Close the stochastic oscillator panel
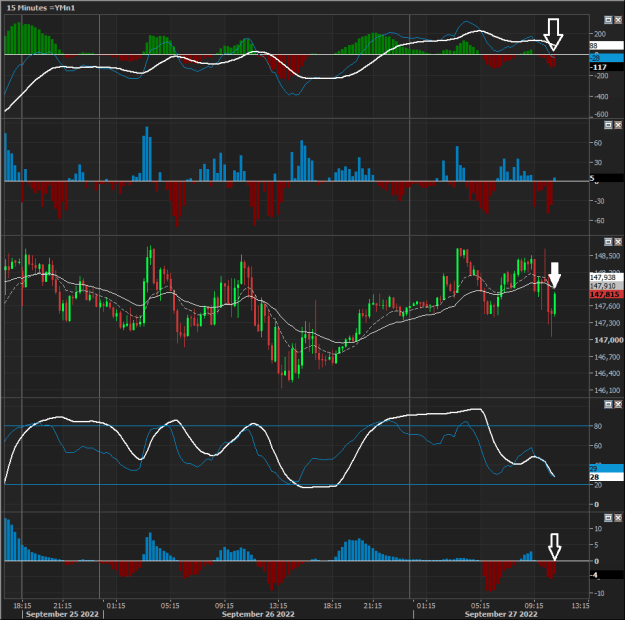The width and height of the screenshot is (625, 620). pos(618,404)
